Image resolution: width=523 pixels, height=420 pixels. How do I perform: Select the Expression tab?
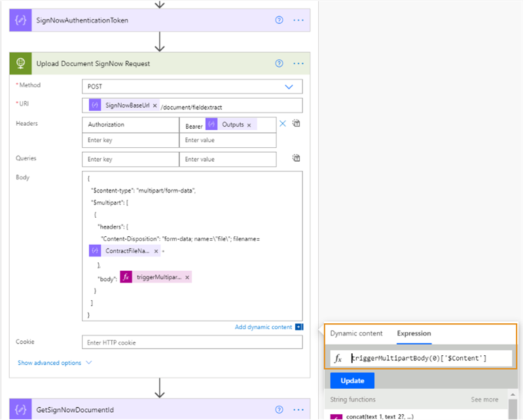[414, 333]
